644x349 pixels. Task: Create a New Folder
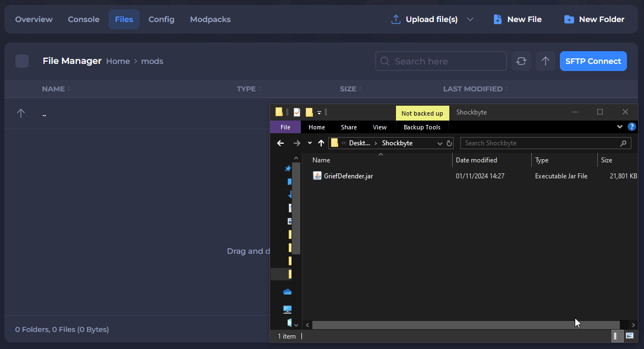pos(595,19)
